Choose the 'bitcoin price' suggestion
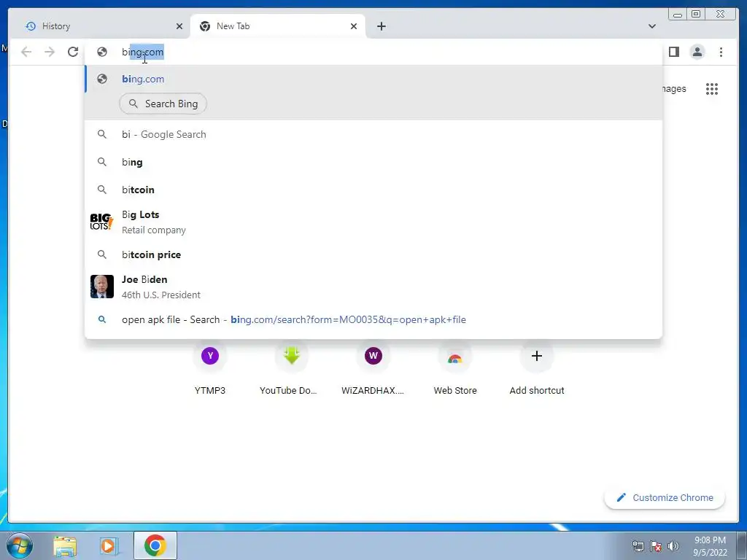The width and height of the screenshot is (747, 560). click(373, 254)
